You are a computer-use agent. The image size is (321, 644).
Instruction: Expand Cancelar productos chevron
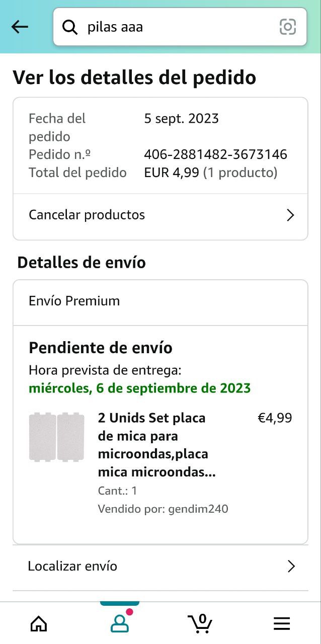pos(290,215)
